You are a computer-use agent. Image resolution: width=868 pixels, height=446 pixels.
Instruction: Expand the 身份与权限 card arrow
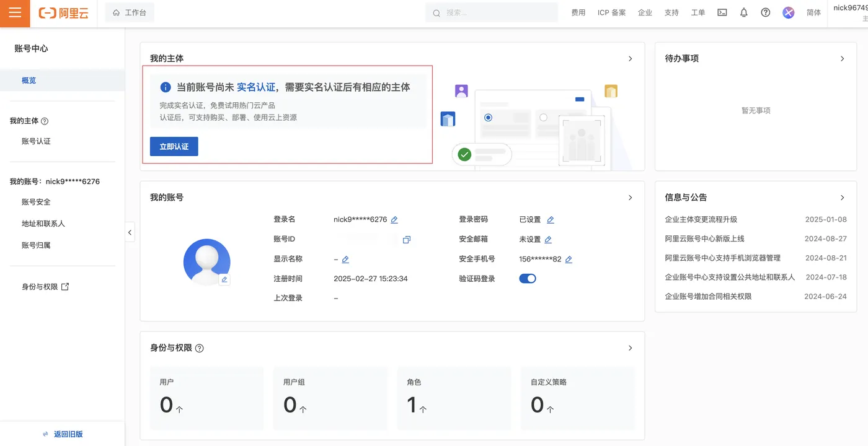[631, 348]
